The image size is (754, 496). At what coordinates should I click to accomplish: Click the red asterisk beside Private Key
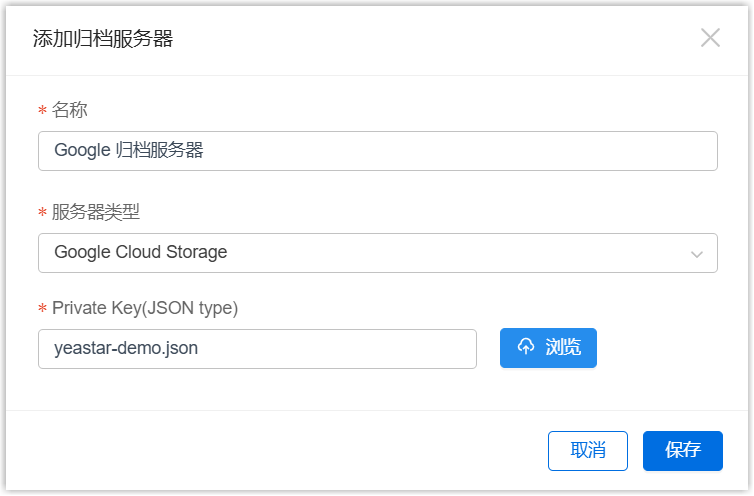(42, 309)
